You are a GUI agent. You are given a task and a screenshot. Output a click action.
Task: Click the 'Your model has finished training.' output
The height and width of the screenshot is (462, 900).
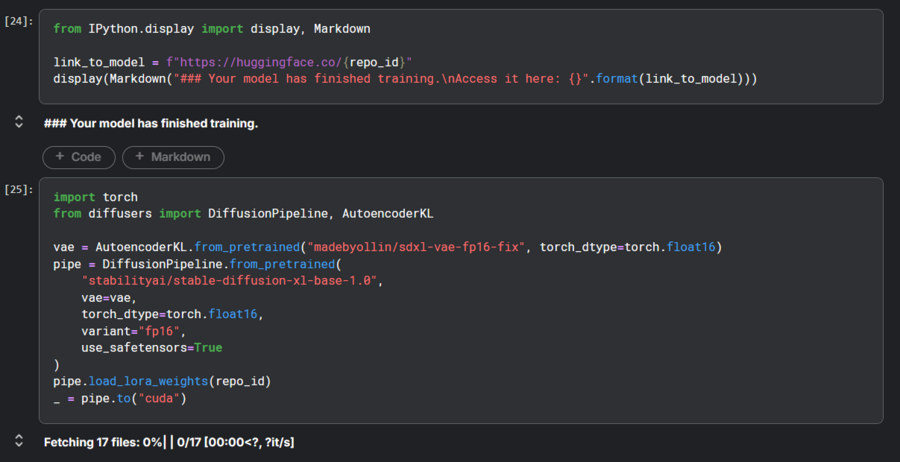coord(151,123)
